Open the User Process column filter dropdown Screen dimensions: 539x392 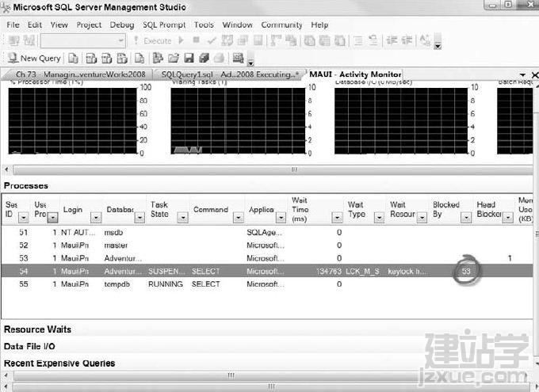point(52,218)
